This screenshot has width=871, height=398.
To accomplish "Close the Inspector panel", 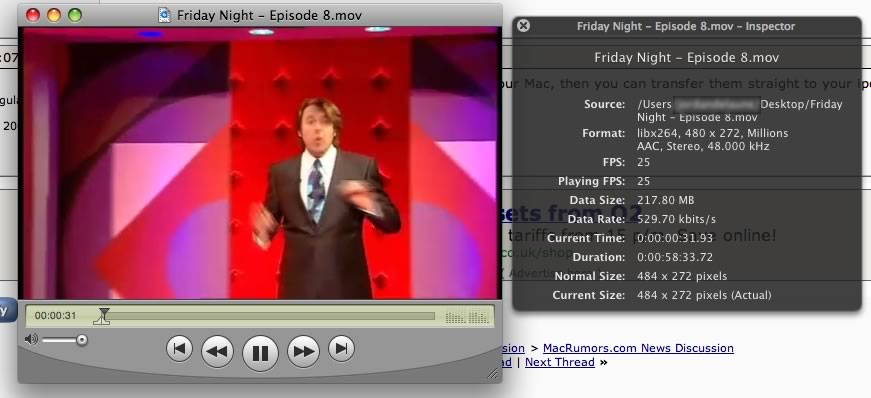I will coord(523,26).
